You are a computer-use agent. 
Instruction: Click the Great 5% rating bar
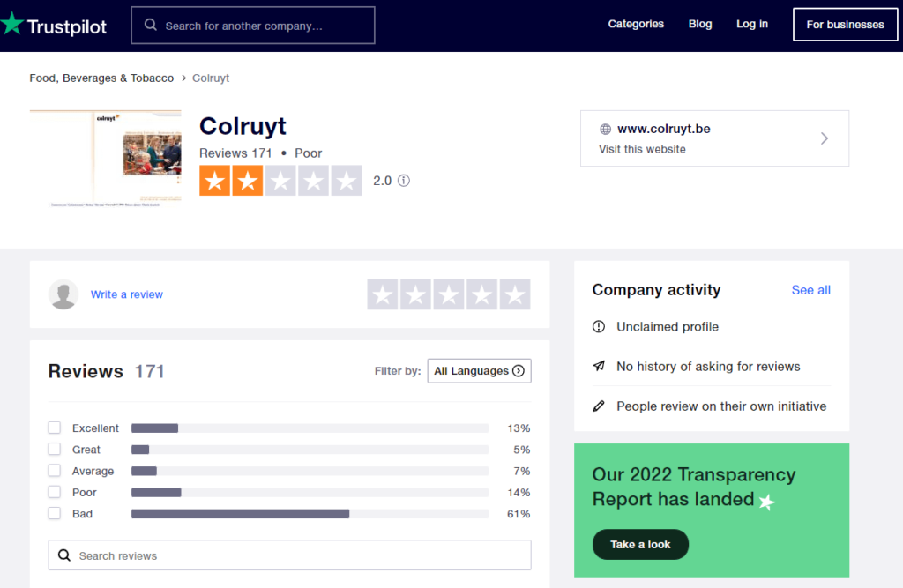coord(310,450)
